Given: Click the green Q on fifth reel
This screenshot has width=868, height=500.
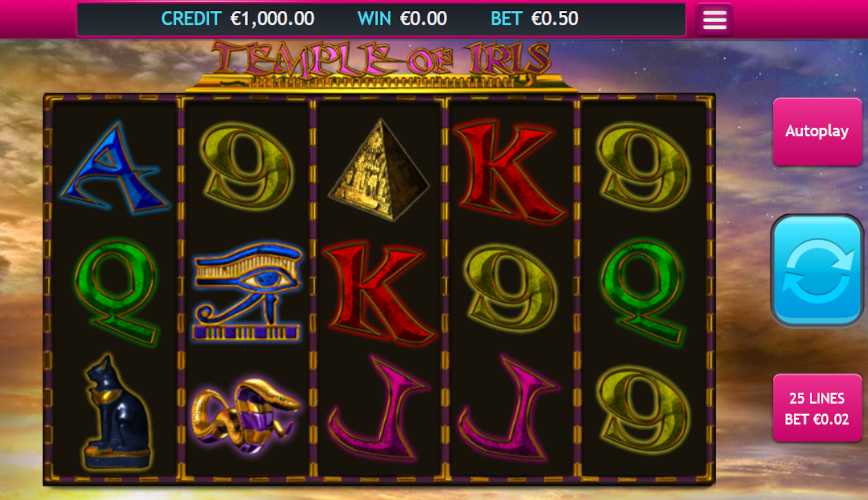Looking at the screenshot, I should tap(644, 291).
